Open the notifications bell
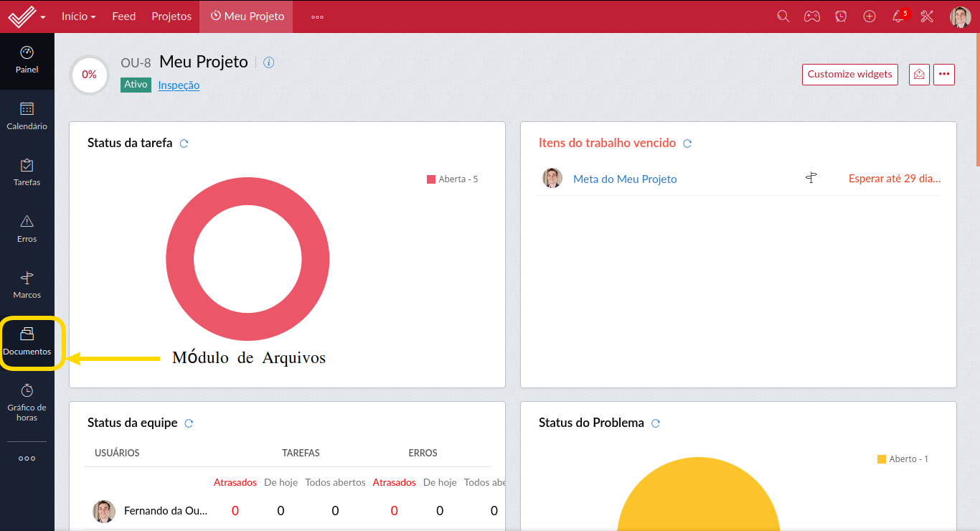Viewport: 980px width, 531px height. pos(898,16)
